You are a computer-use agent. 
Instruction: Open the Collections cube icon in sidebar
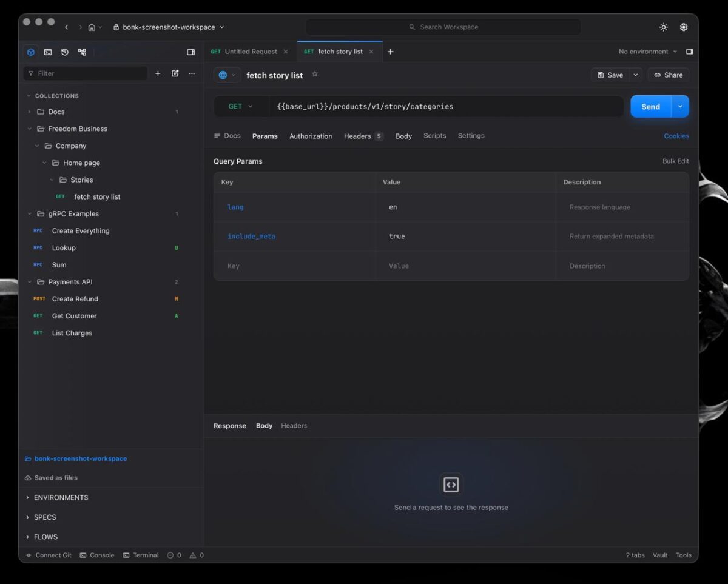(31, 52)
